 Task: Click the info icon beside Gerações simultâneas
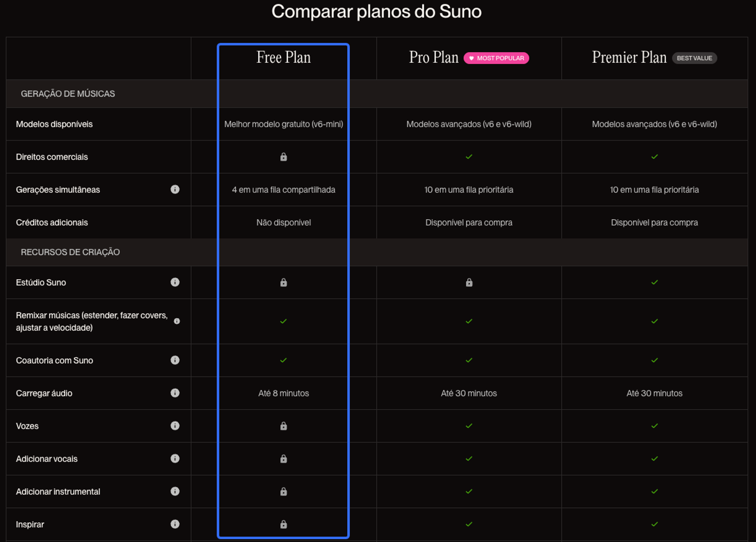tap(175, 189)
